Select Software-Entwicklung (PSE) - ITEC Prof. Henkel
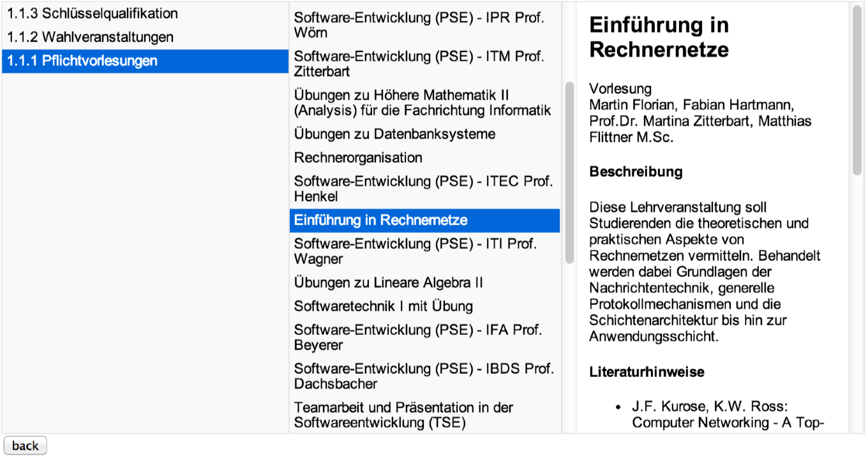This screenshot has height=456, width=868. tap(423, 188)
